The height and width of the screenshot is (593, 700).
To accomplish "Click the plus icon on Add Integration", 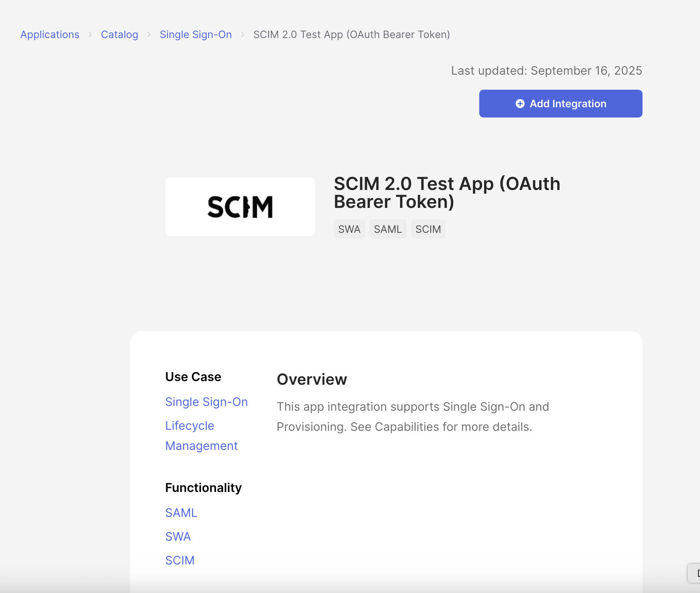I will coord(520,104).
